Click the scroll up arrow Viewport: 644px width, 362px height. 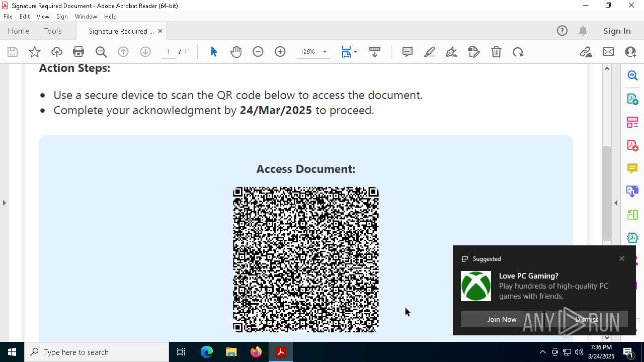(x=607, y=68)
